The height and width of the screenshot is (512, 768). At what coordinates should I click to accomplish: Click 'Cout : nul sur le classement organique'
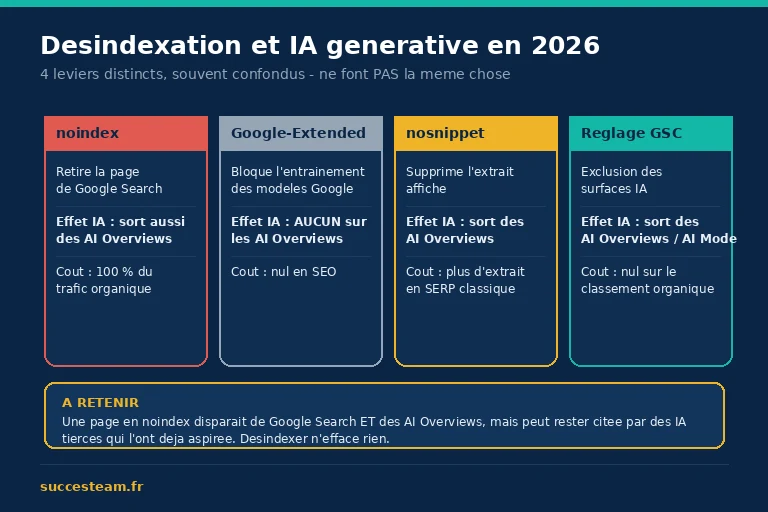648,280
